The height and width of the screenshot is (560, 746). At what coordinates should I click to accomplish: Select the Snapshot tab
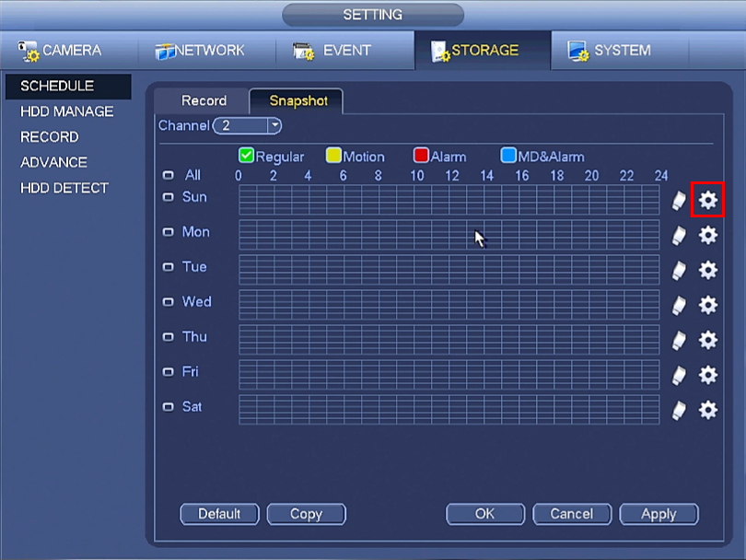tap(297, 101)
